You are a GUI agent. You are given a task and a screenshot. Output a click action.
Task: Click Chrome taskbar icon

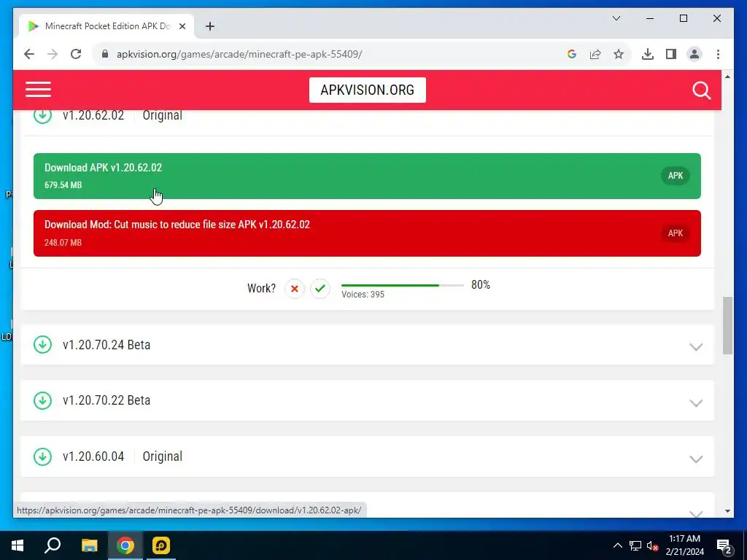[125, 545]
